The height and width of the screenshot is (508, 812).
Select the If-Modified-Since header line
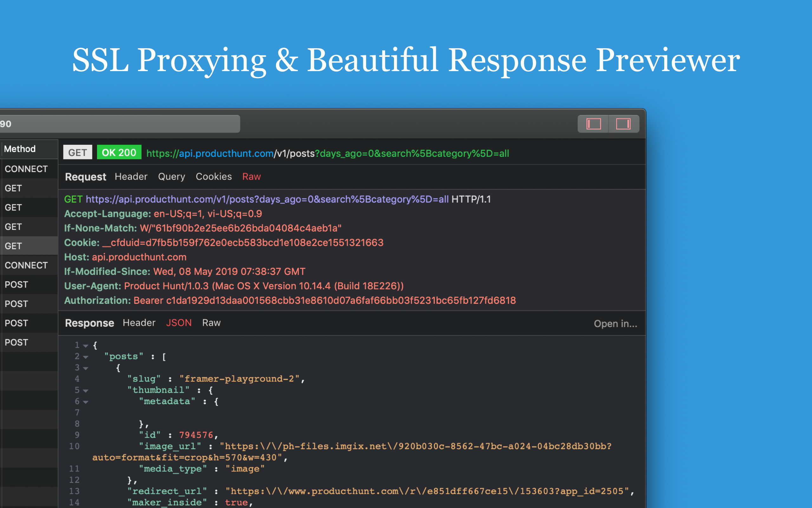pos(185,271)
